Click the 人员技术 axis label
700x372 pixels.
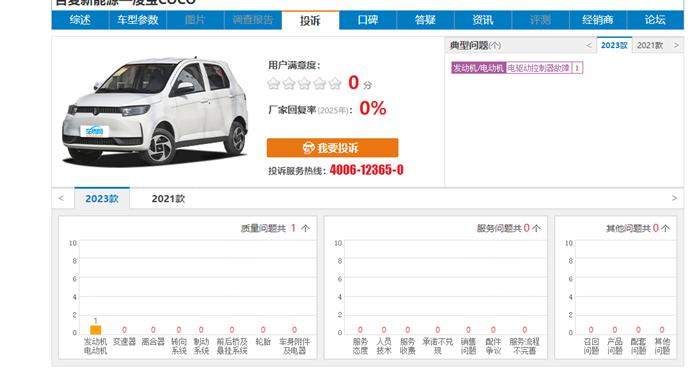384,346
